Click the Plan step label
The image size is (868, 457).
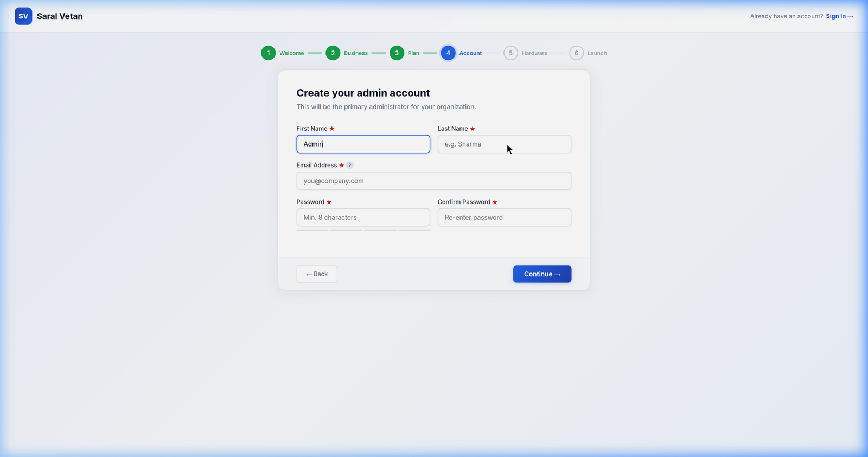[x=413, y=53]
